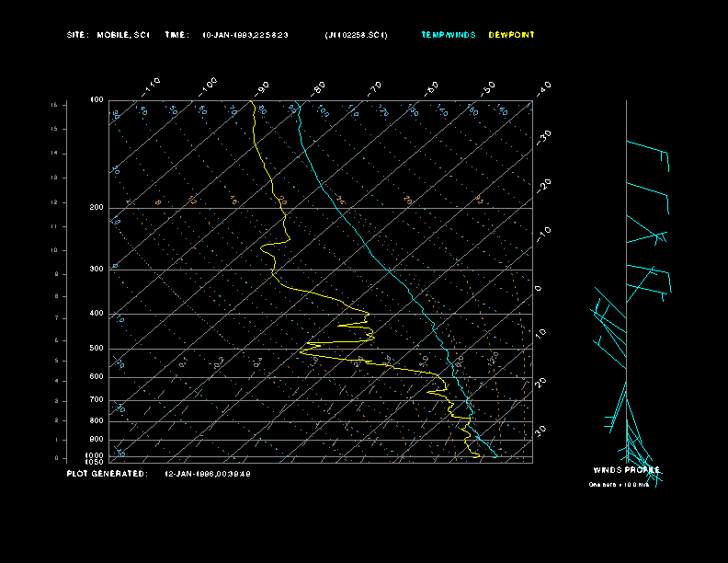Click the '600' pressure level label
The width and height of the screenshot is (728, 563).
click(x=97, y=377)
